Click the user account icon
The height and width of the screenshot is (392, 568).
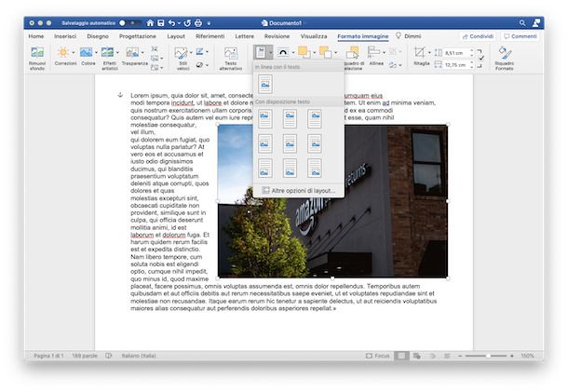(536, 23)
